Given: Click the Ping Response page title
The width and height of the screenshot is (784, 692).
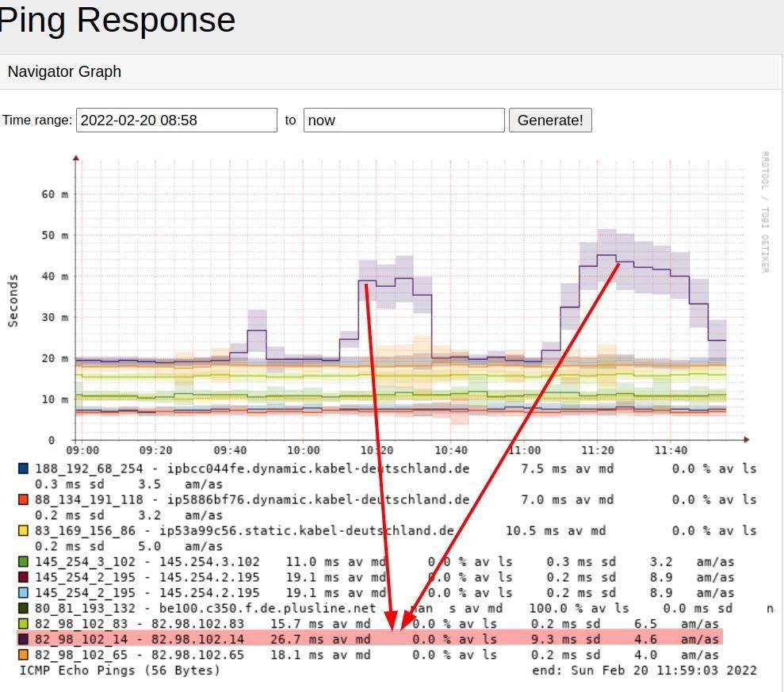Looking at the screenshot, I should click(x=117, y=20).
